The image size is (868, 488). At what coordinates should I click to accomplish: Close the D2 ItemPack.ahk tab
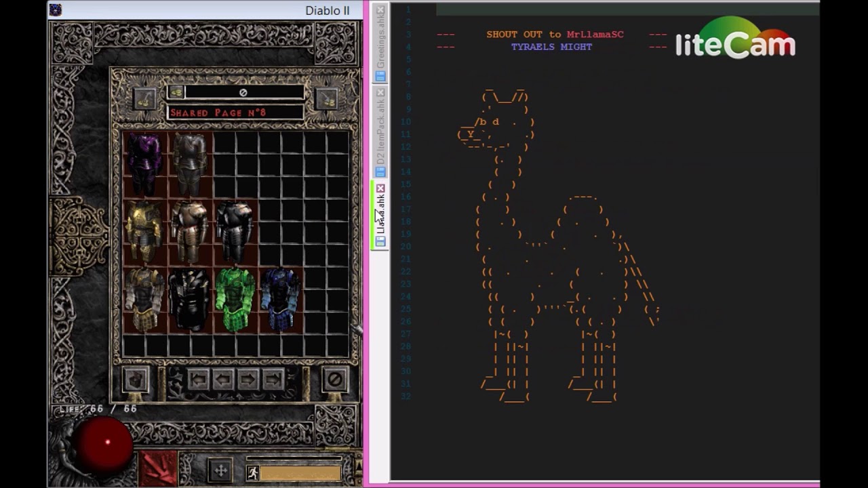tap(380, 92)
